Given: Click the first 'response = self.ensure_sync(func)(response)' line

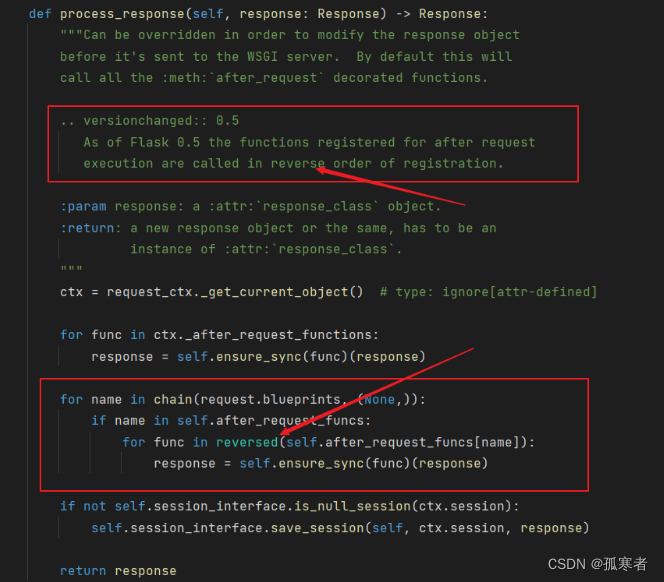Looking at the screenshot, I should [258, 357].
